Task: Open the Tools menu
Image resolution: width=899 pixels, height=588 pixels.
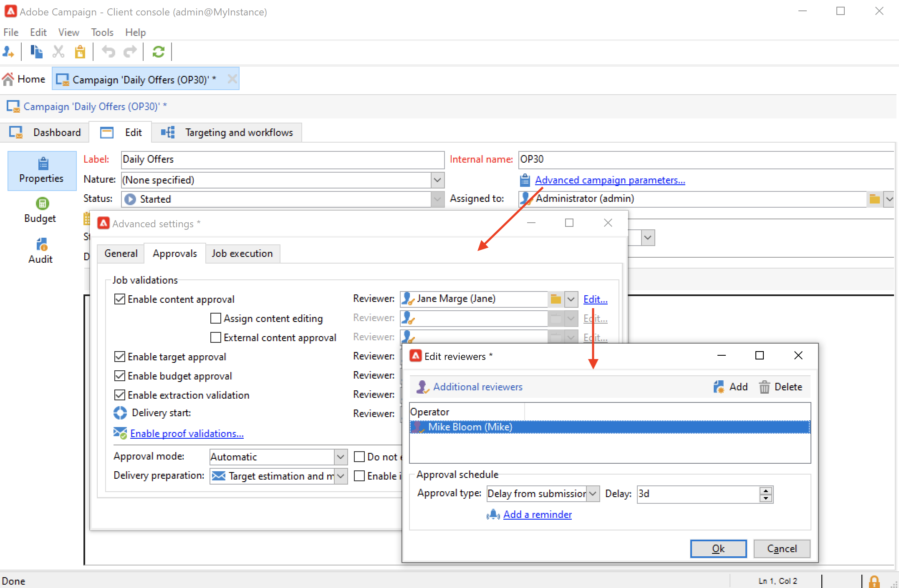Action: coord(102,33)
